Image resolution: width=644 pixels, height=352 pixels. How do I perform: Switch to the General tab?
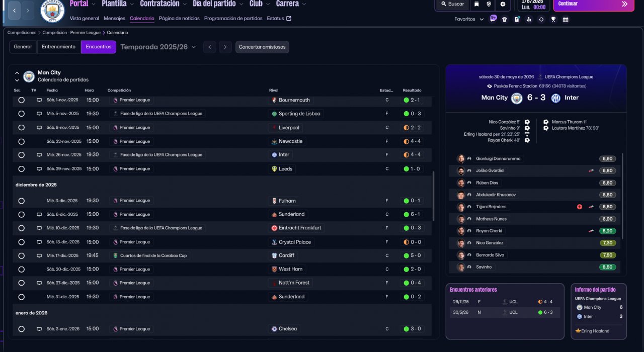[x=23, y=47]
